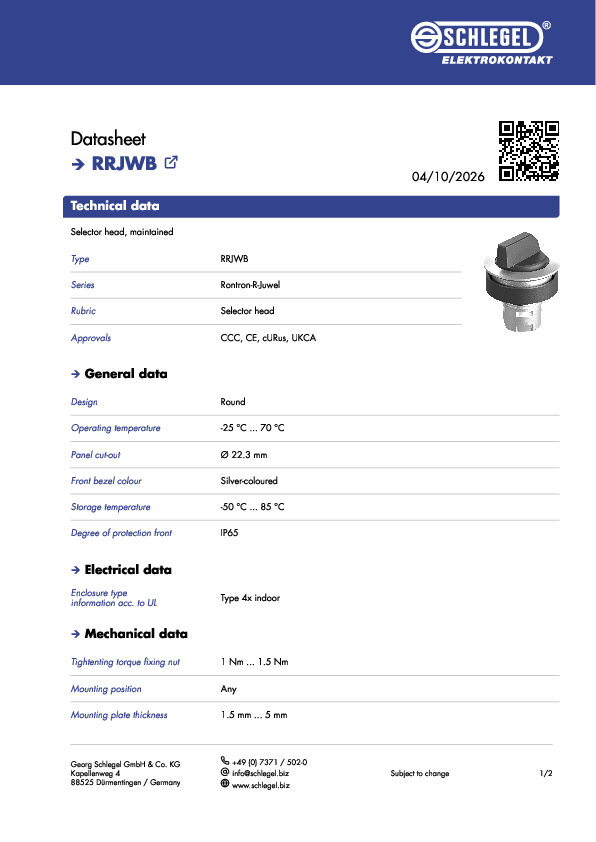The width and height of the screenshot is (596, 842).
Task: Select the Type value RRJWB in table
Action: click(x=234, y=259)
